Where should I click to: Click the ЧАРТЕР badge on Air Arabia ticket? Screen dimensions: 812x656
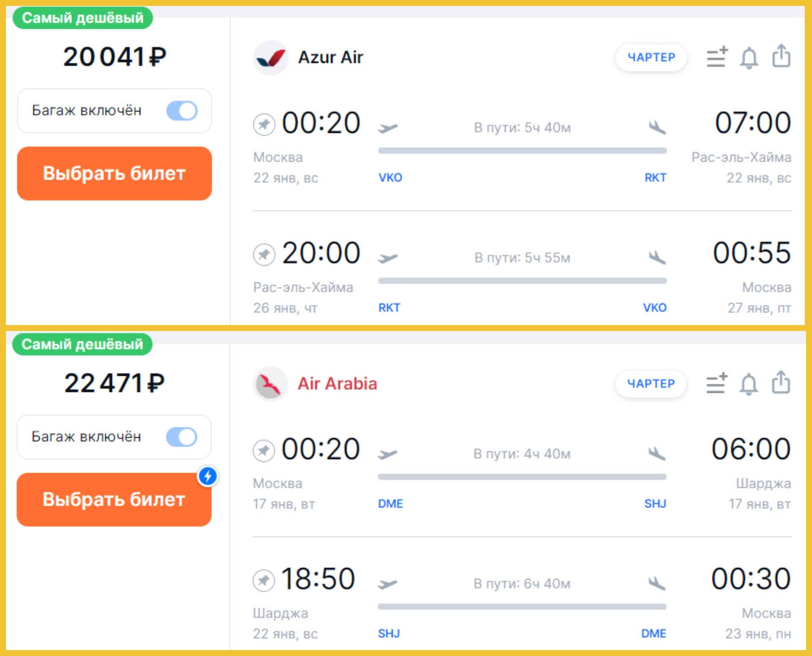651,383
